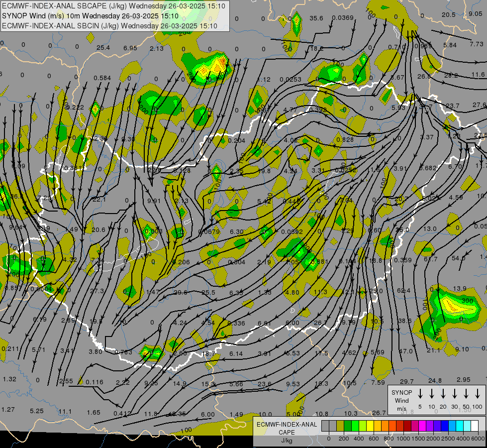The width and height of the screenshot is (487, 448).
Task: Click the SBCAPE title line
Action: tap(113, 6)
